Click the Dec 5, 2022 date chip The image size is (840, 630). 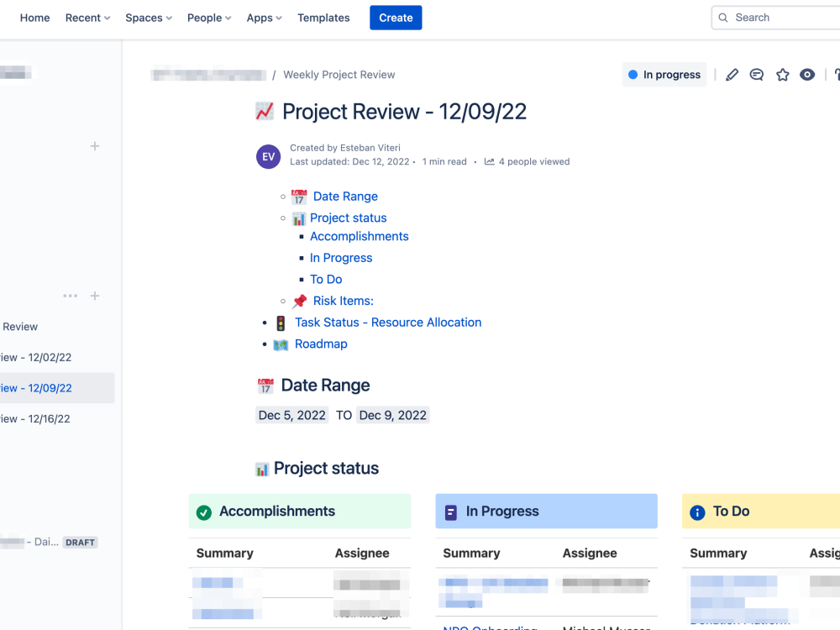tap(292, 415)
